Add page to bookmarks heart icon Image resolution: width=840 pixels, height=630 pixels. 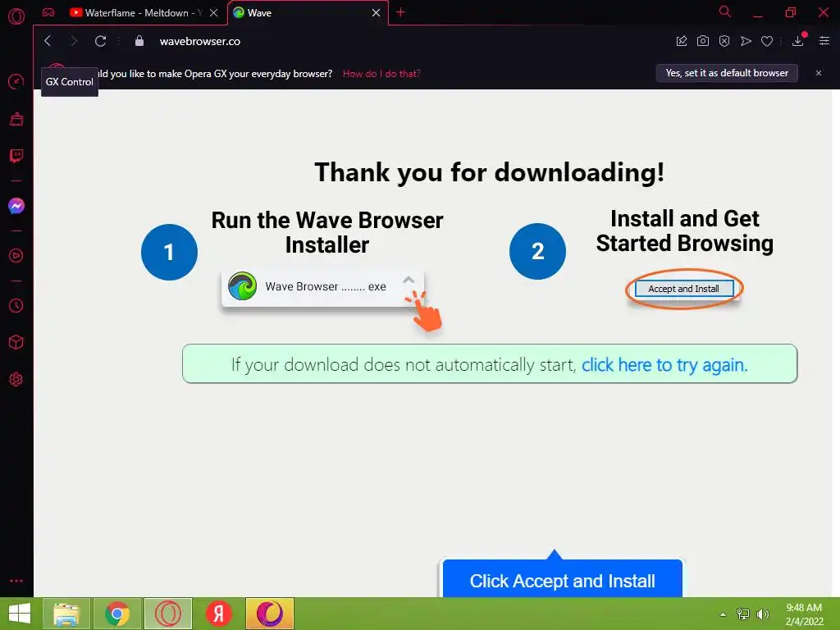(x=767, y=41)
